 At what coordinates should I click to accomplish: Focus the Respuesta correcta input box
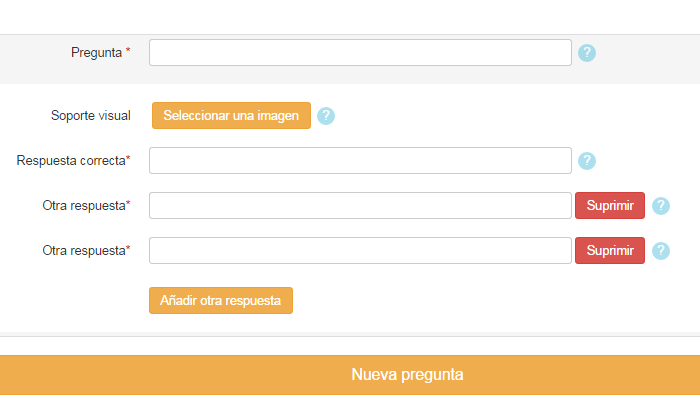click(360, 161)
